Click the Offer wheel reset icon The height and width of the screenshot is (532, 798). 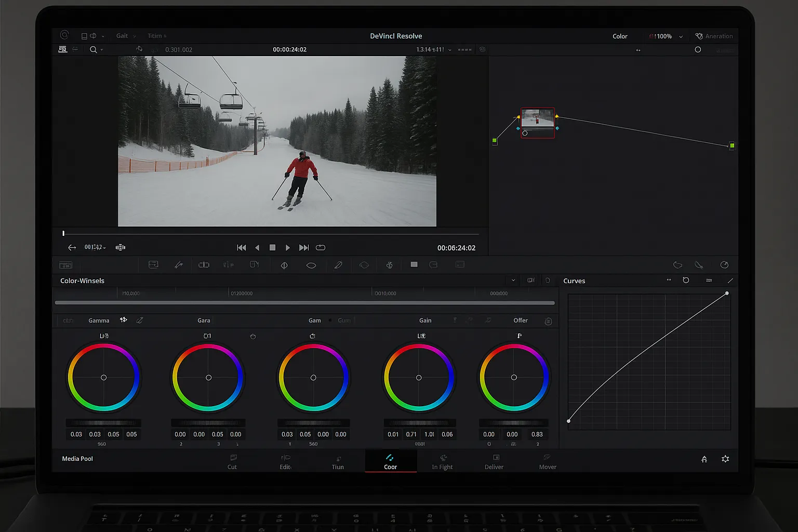(548, 322)
